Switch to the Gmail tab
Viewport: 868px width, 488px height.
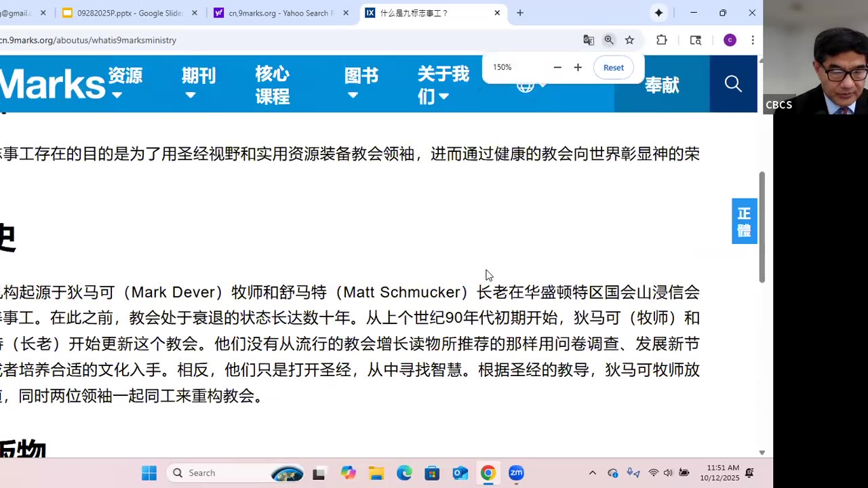tap(18, 13)
